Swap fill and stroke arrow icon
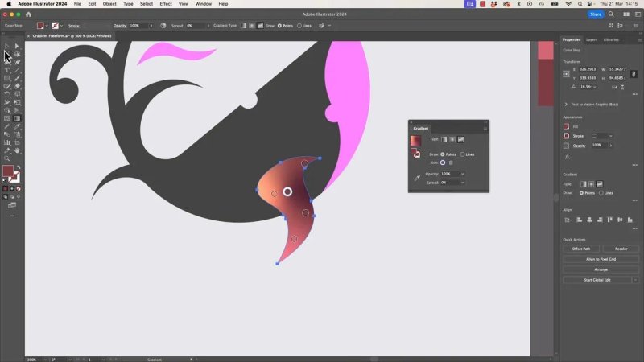Viewport: 644px width, 362px height. coord(19,167)
